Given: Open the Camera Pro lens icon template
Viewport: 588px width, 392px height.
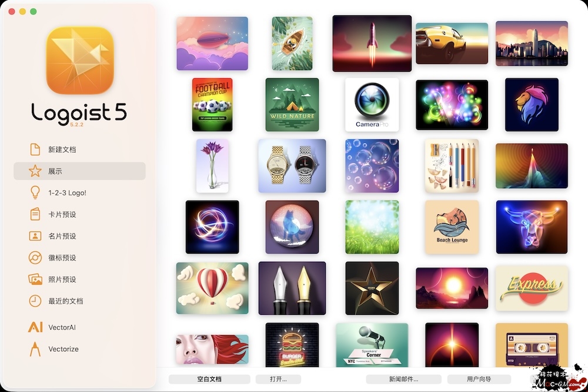Looking at the screenshot, I should pos(372,104).
